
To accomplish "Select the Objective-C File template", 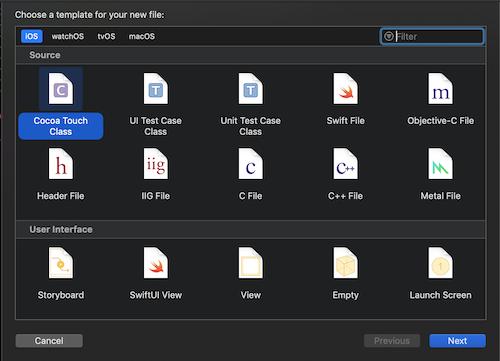I will point(440,99).
